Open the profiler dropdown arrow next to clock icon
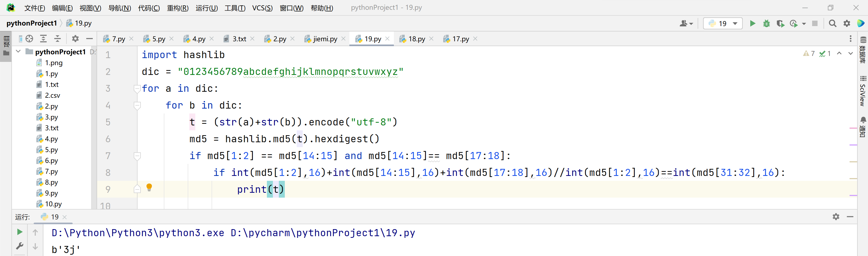 coord(804,23)
